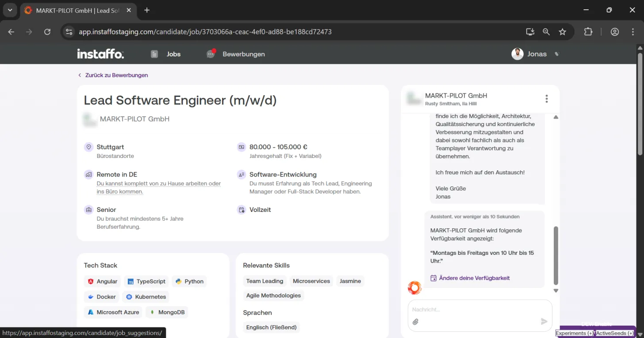Screen dimensions: 644x338
Task: Click the Microservices skill chip
Action: 311,281
